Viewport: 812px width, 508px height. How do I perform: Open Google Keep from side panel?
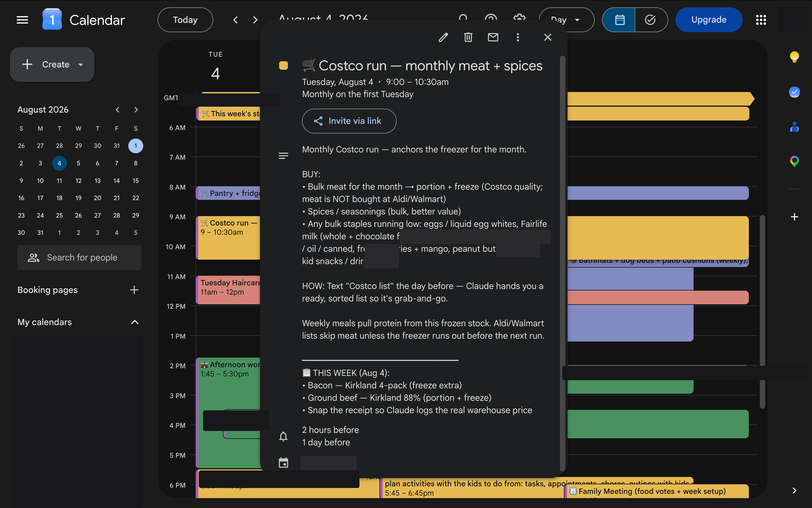click(794, 57)
